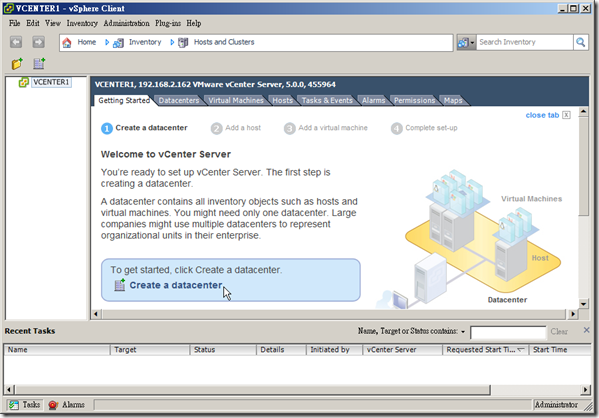The image size is (599, 418).
Task: Click the content pane scroll right arrow
Action: [x=572, y=314]
